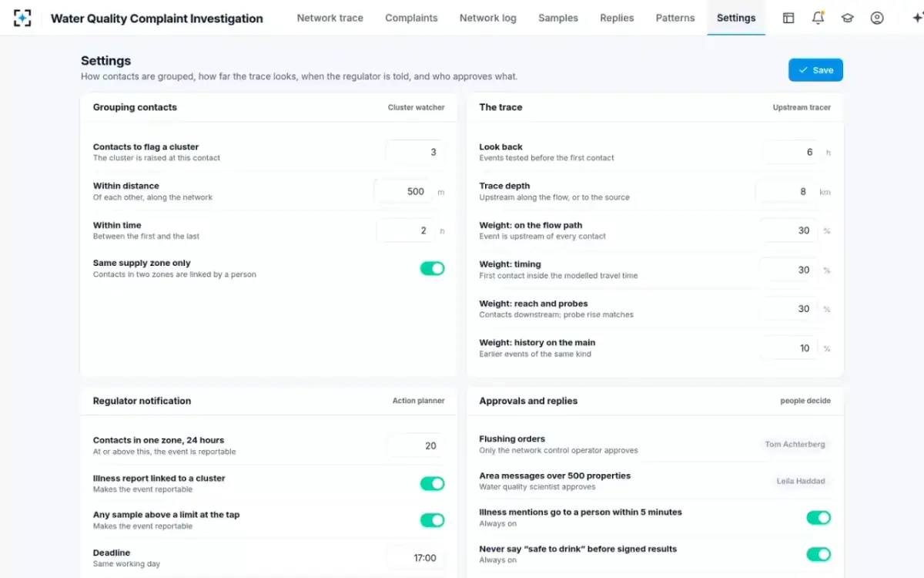
Task: Open the notifications bell
Action: click(x=818, y=18)
